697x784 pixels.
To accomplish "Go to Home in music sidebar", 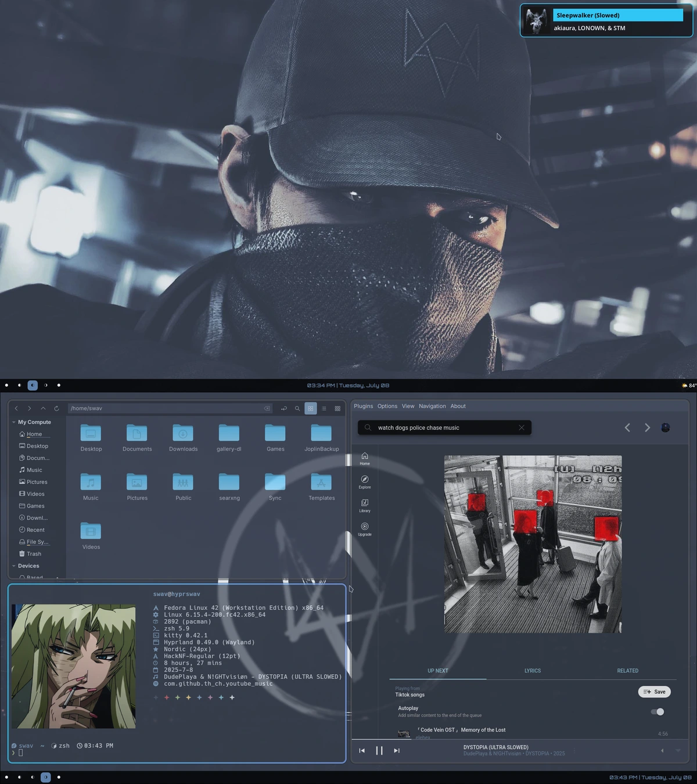I will [x=364, y=458].
